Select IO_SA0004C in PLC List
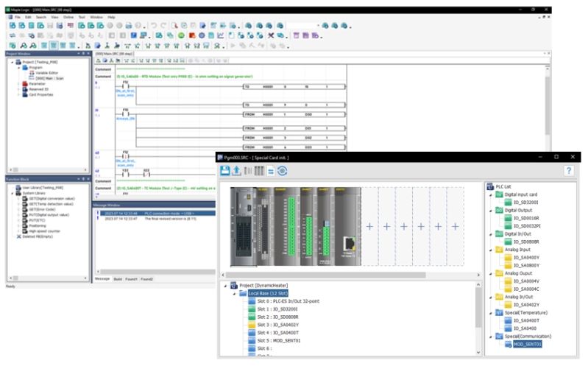 526,289
